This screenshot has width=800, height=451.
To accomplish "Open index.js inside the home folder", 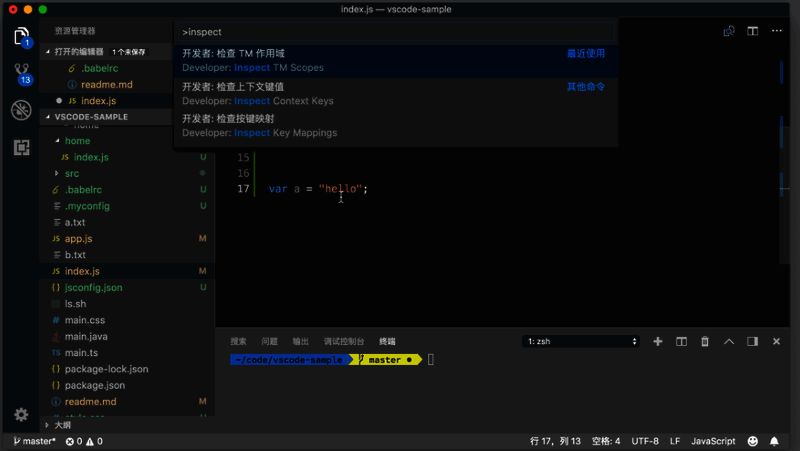I will pos(91,157).
